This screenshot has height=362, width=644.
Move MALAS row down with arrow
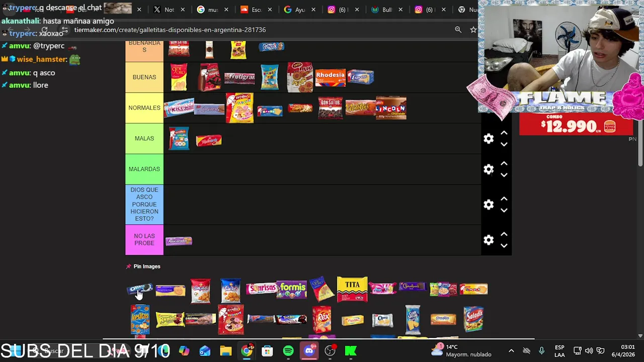[504, 144]
